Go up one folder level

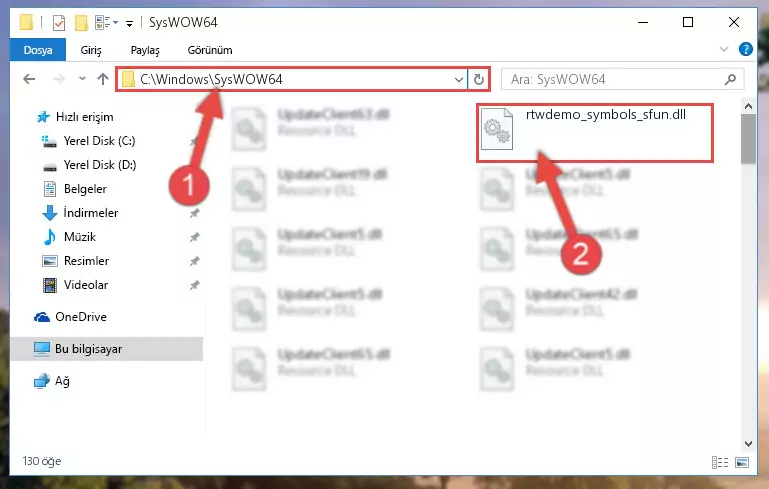(x=103, y=79)
